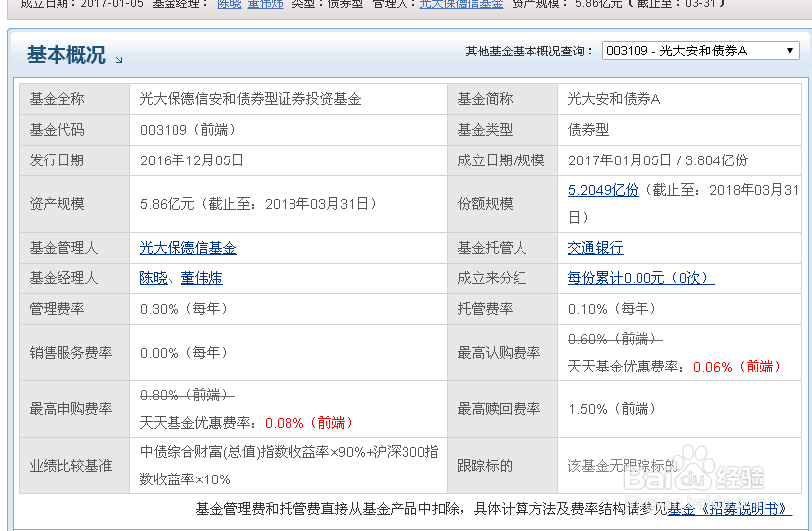Open manager profile link 陈晓 in table
Screen dimensions: 812x531
pyautogui.click(x=154, y=278)
